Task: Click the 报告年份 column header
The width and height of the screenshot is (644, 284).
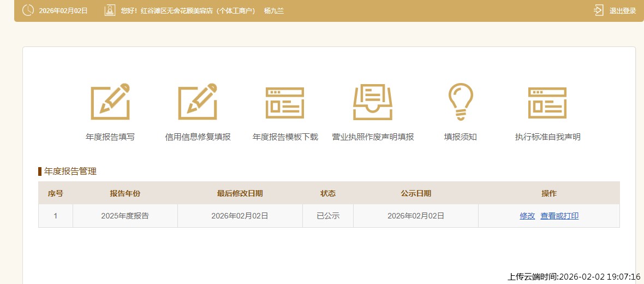Action: (x=126, y=193)
